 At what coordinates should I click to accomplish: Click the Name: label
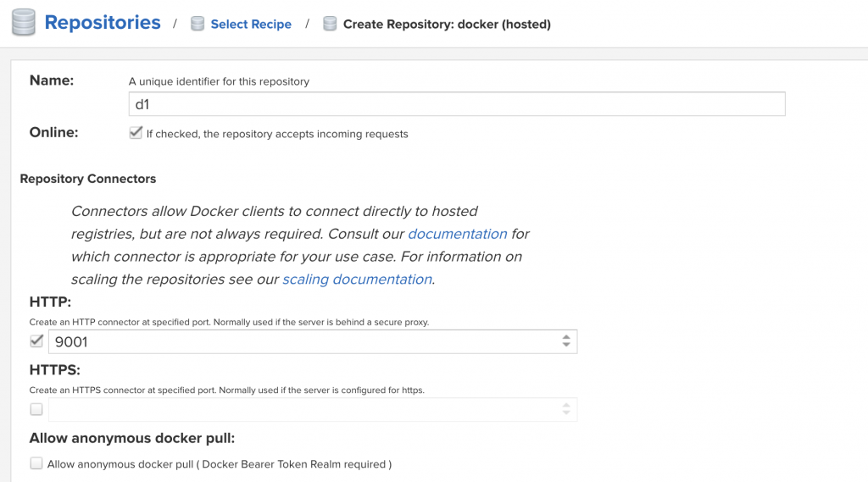52,80
